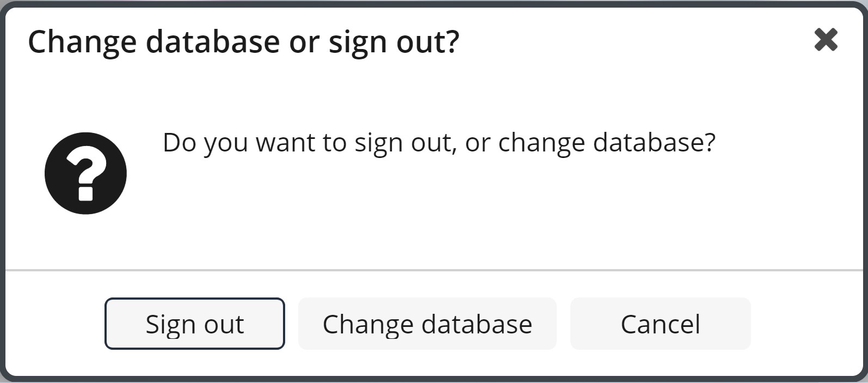Click the 'Sign out' label in focused button

pyautogui.click(x=195, y=325)
